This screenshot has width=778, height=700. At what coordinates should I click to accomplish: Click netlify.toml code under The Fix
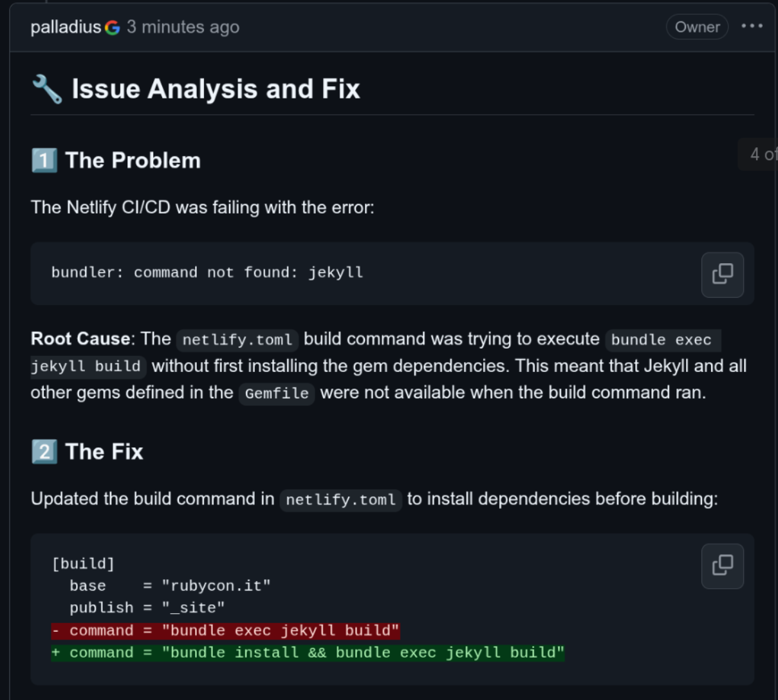pyautogui.click(x=340, y=500)
